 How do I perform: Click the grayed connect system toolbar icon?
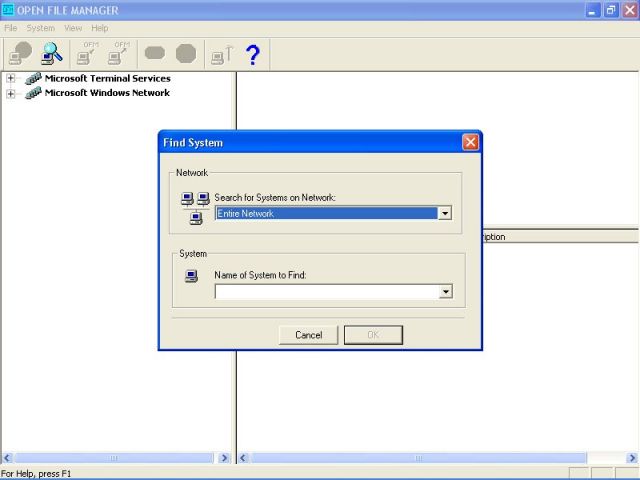(x=20, y=53)
